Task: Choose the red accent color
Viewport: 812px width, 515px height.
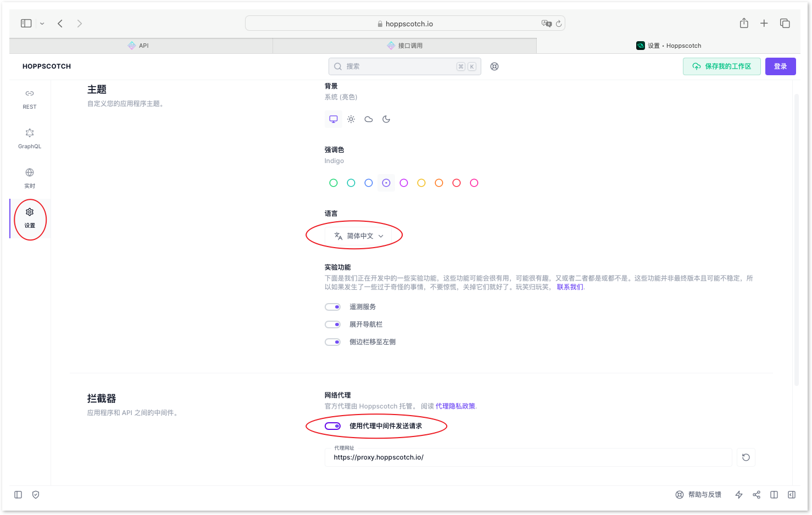Action: [457, 183]
